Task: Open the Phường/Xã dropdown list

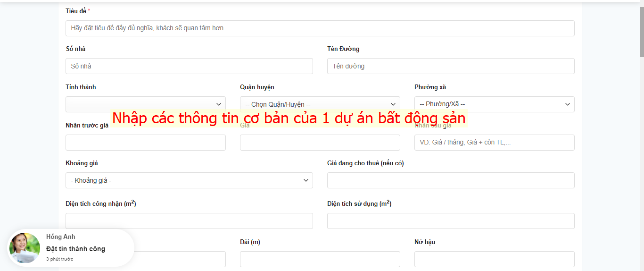Action: click(494, 104)
